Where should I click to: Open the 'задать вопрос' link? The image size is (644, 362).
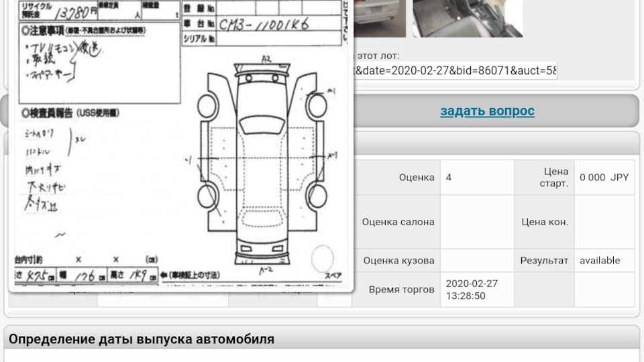[487, 111]
